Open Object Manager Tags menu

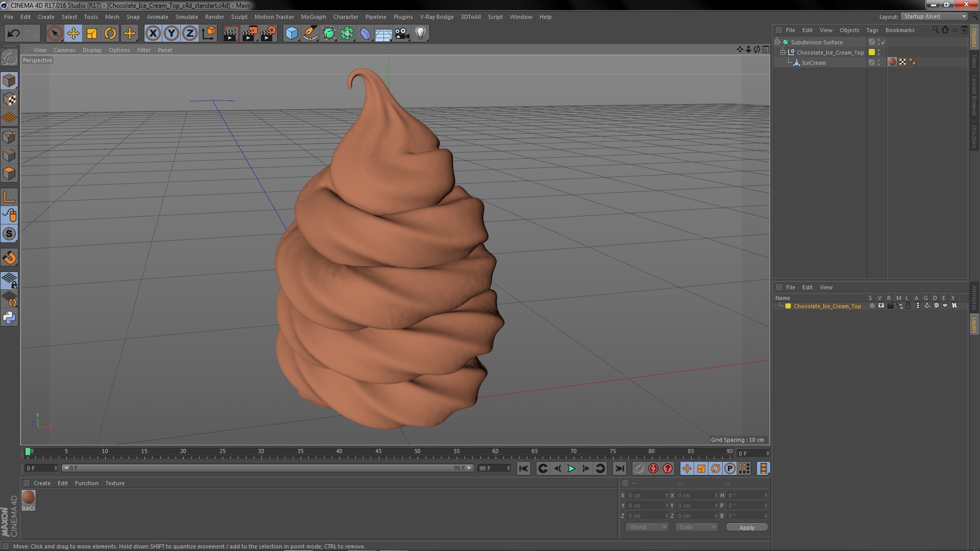coord(872,30)
